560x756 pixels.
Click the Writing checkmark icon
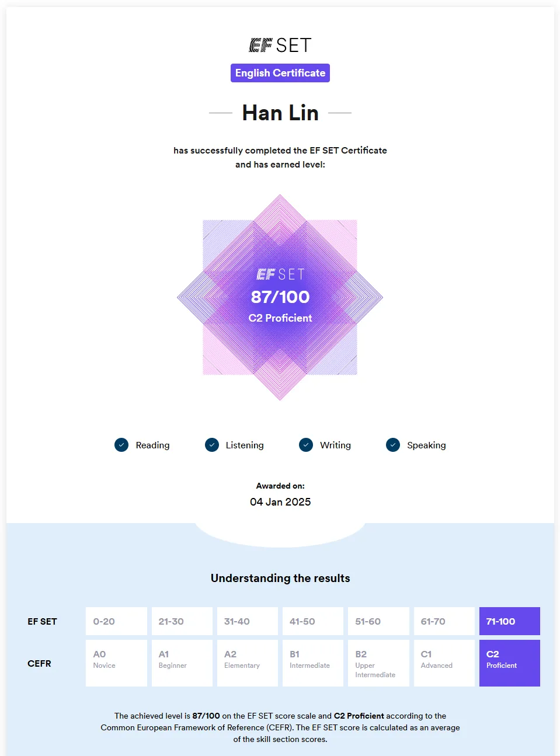[306, 445]
